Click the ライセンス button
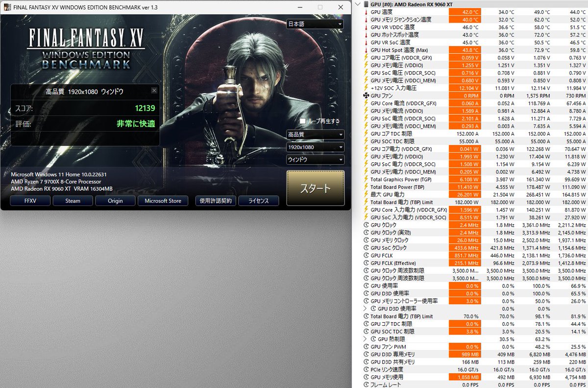This screenshot has height=388, width=588. tap(258, 201)
